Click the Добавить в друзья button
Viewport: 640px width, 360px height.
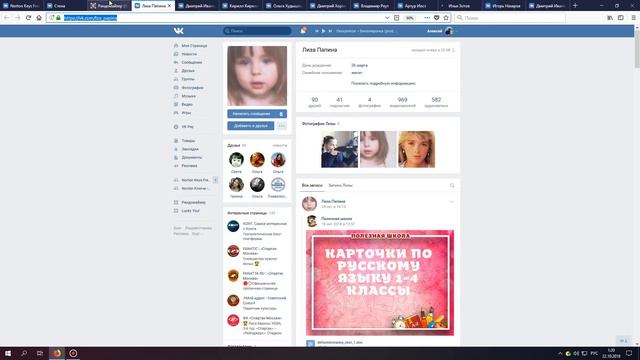coord(251,126)
